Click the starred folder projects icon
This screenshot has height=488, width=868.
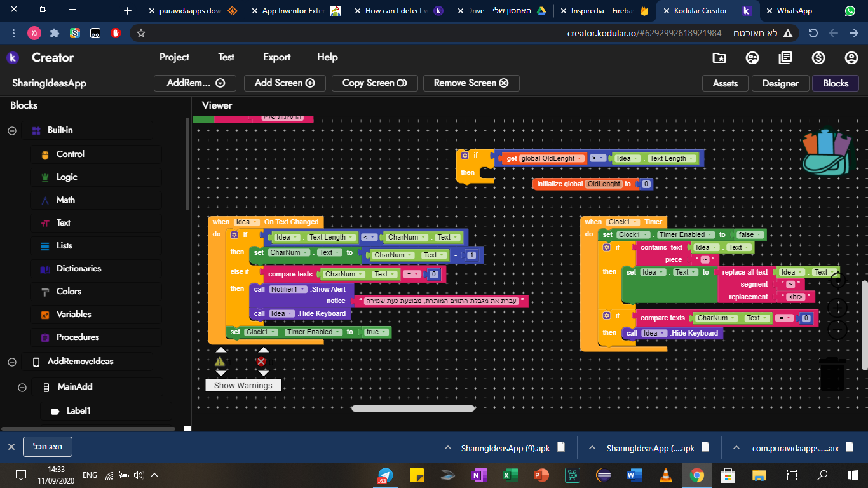pyautogui.click(x=719, y=58)
